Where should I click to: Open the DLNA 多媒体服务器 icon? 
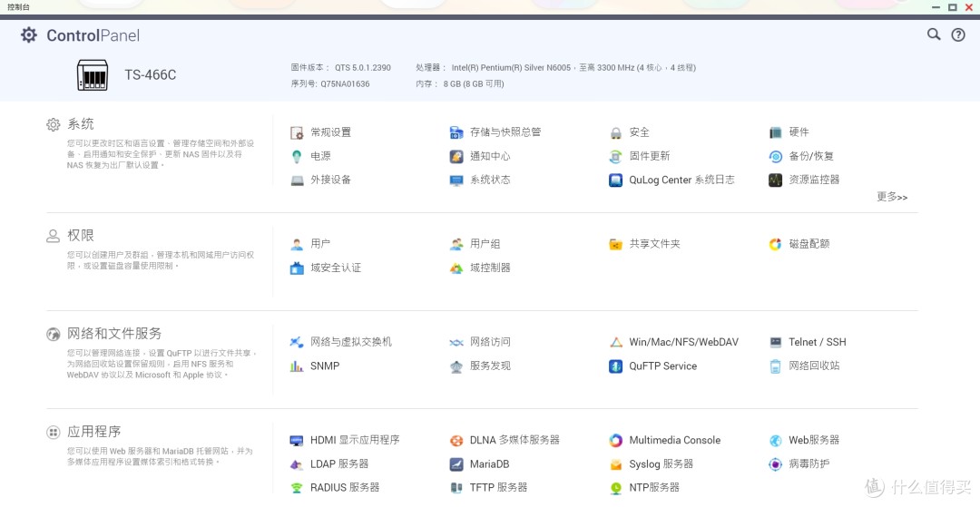click(x=456, y=441)
